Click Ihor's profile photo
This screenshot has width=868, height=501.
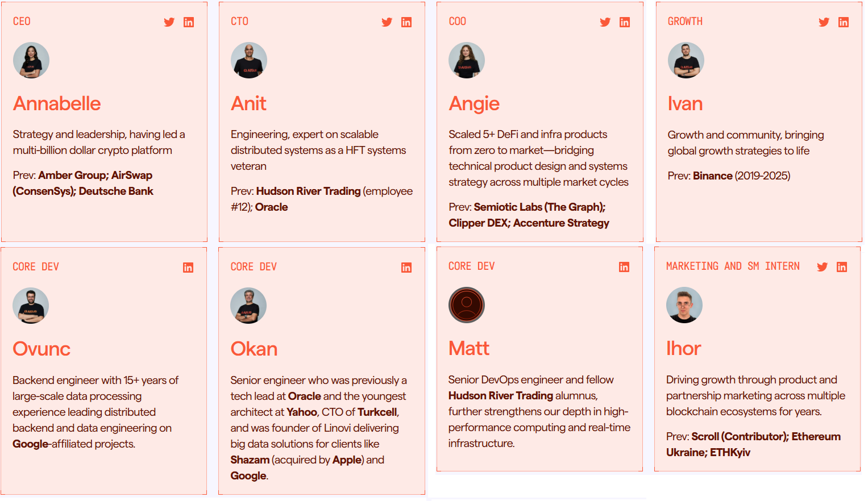684,305
